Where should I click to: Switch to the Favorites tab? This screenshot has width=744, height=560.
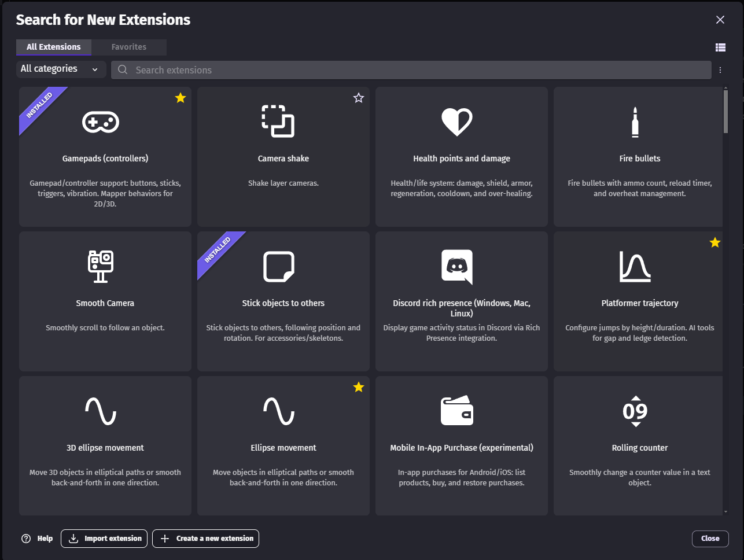(x=129, y=47)
